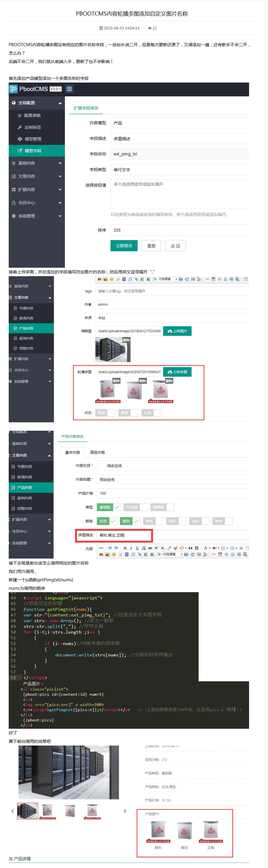Viewport: 268px width, 868px height.
Task: Open the 内容栏目 dropdown showing 域名空间
Action: coord(173,466)
